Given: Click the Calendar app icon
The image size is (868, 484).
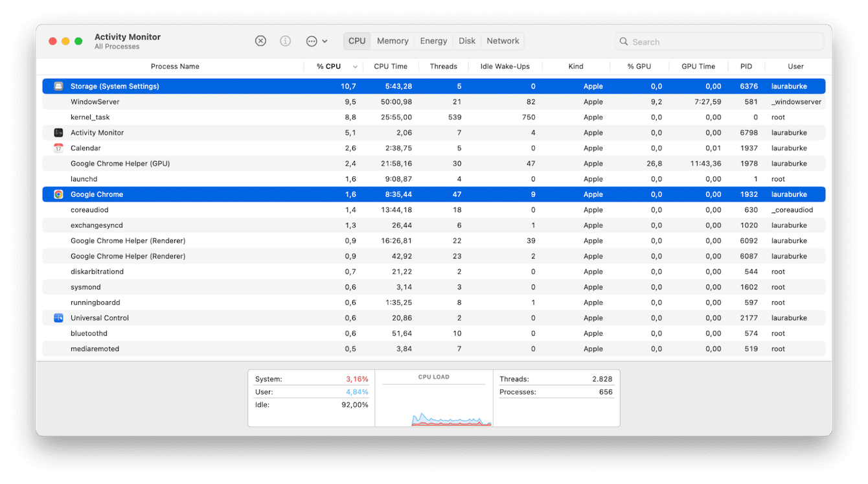Looking at the screenshot, I should [58, 148].
